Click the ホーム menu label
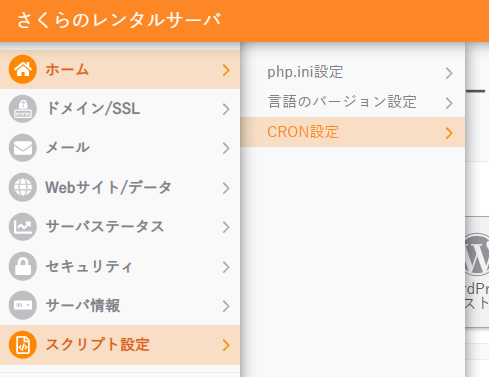Viewport: 489px width, 377px height. [67, 70]
